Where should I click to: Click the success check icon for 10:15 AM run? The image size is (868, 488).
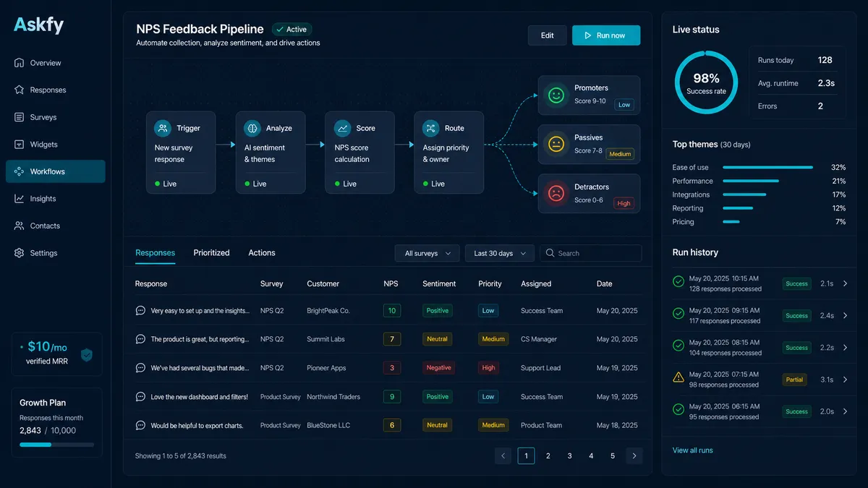click(678, 281)
